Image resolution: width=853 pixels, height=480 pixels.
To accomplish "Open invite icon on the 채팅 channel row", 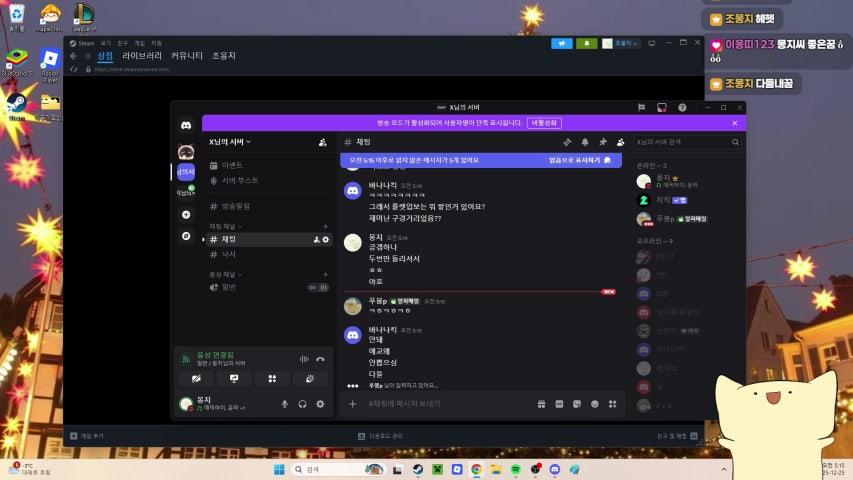I will click(x=317, y=239).
